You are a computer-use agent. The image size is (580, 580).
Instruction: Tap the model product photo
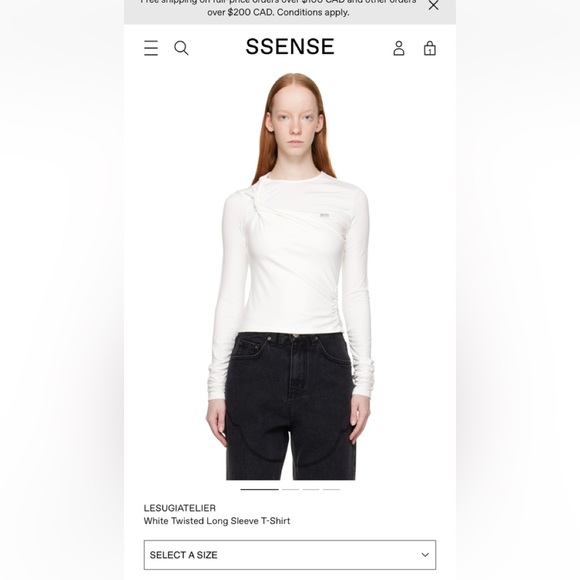click(290, 276)
